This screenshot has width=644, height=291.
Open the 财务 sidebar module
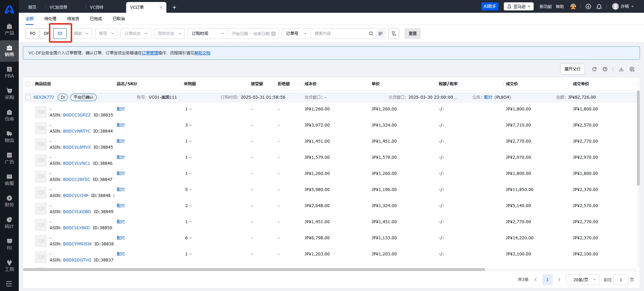[x=9, y=201]
